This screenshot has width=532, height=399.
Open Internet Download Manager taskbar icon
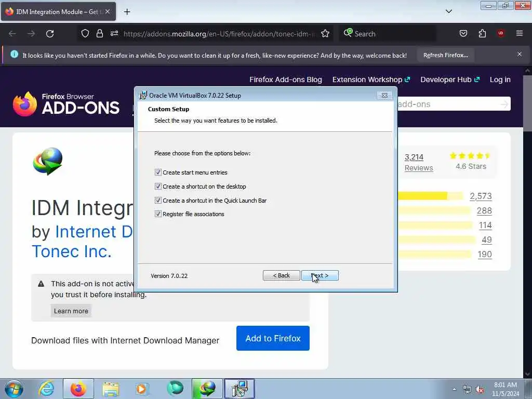coord(207,389)
